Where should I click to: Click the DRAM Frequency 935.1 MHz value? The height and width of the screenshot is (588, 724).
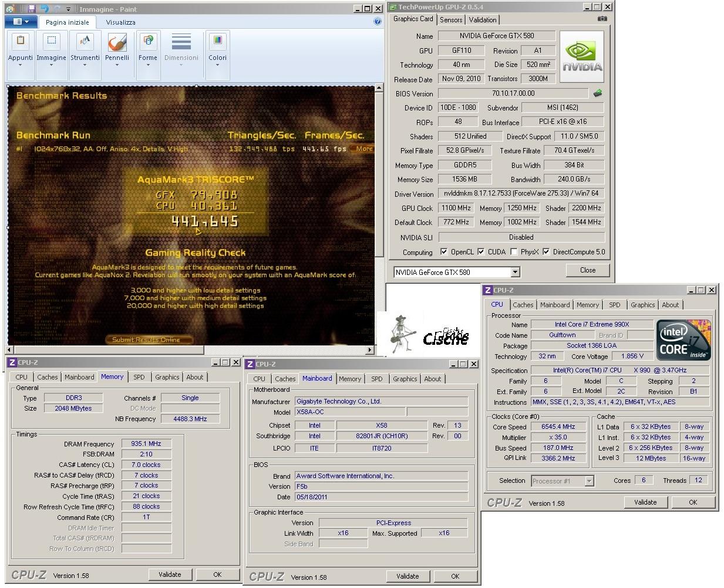146,444
